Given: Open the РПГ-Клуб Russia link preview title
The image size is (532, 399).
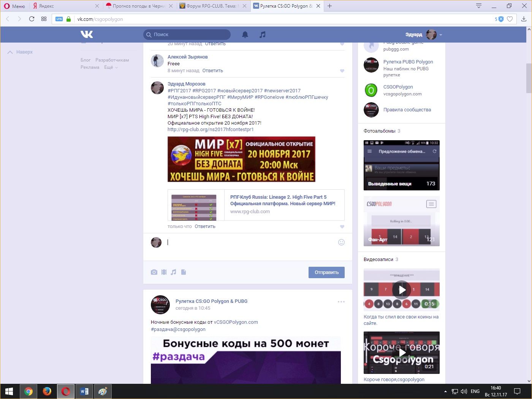Looking at the screenshot, I should (283, 200).
